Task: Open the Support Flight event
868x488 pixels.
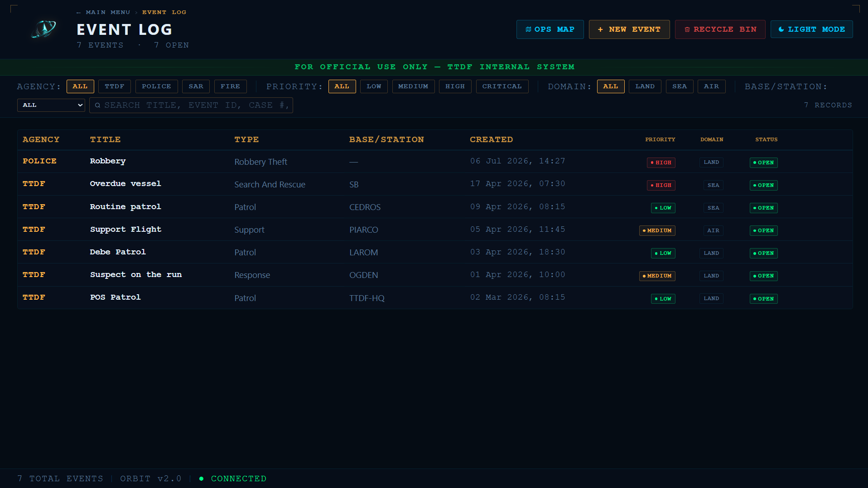Action: coord(435,230)
